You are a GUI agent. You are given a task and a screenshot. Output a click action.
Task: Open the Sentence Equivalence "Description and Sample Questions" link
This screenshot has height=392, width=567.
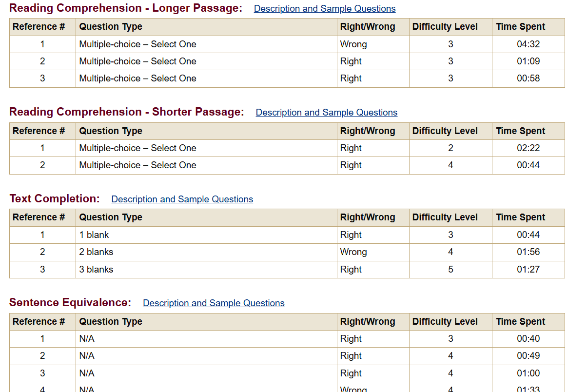214,303
